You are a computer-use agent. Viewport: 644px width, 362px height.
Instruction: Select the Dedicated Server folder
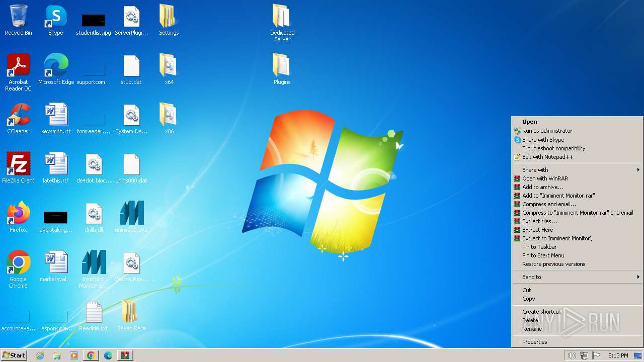[282, 23]
